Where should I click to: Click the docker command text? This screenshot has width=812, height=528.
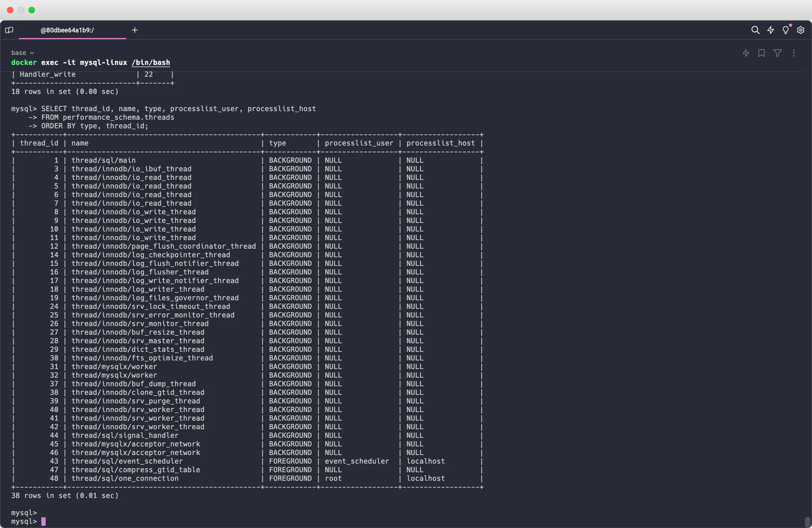pyautogui.click(x=24, y=63)
